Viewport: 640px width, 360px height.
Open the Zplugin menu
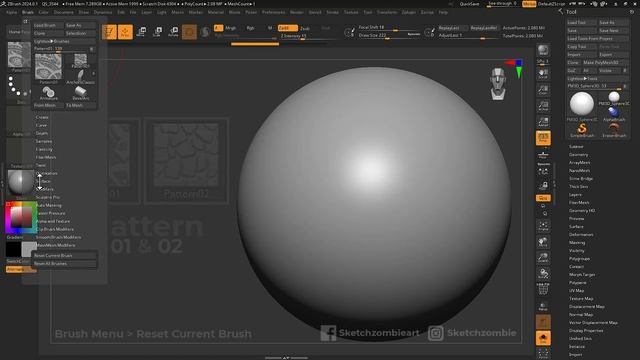pos(409,12)
